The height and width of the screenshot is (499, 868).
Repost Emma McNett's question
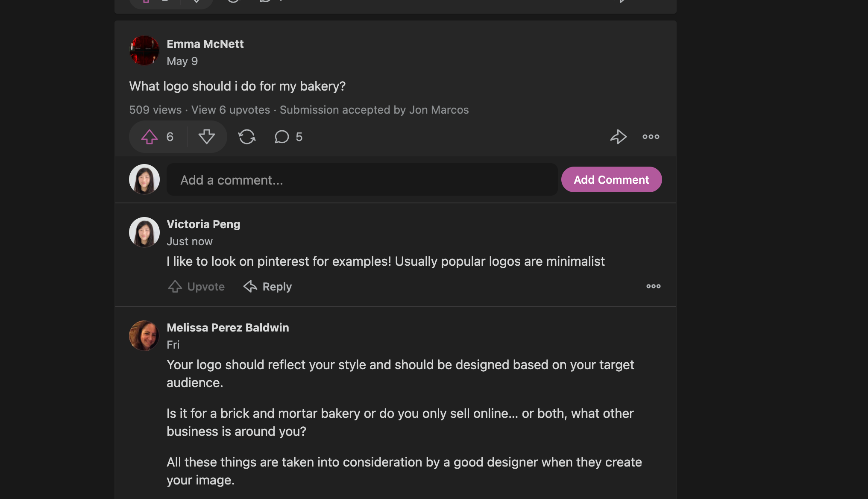[247, 137]
